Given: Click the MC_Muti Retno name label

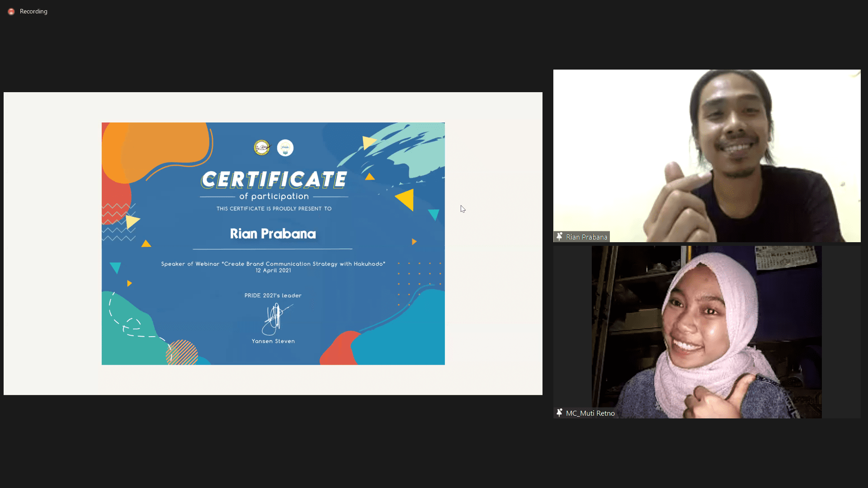Looking at the screenshot, I should tap(590, 413).
